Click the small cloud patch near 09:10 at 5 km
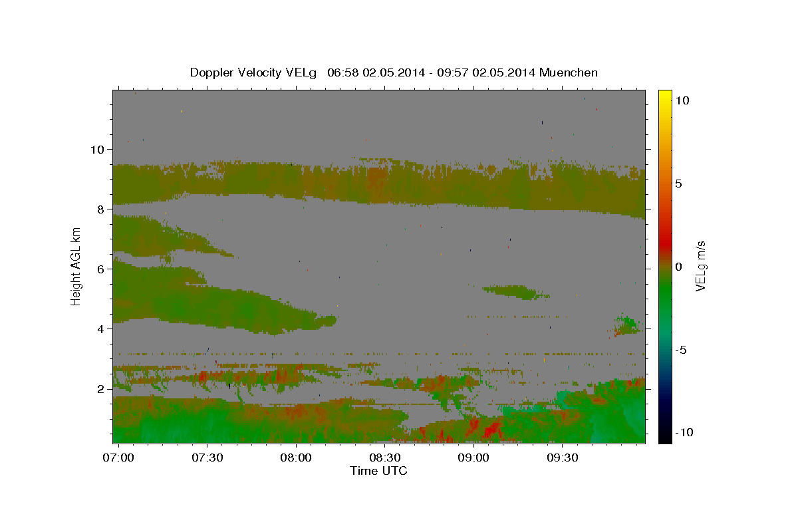 pos(515,291)
